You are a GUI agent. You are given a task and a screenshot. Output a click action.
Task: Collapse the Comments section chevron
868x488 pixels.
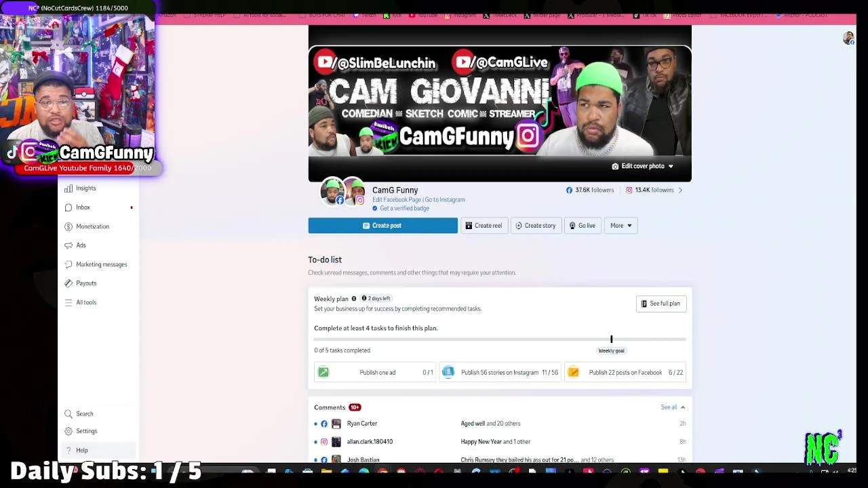pos(683,407)
